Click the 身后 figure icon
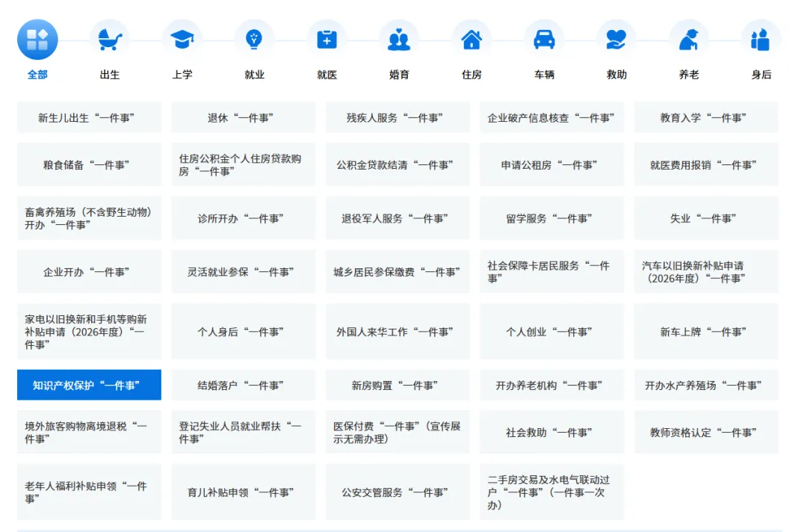 tap(761, 40)
